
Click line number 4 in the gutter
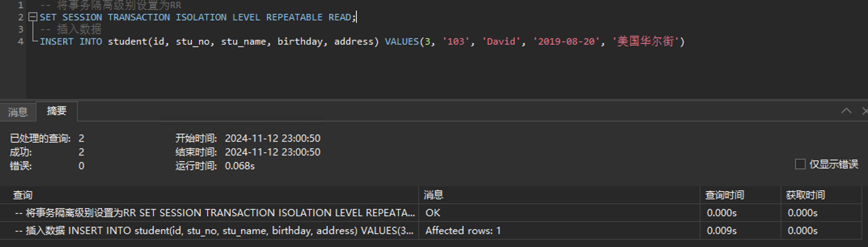pos(21,42)
